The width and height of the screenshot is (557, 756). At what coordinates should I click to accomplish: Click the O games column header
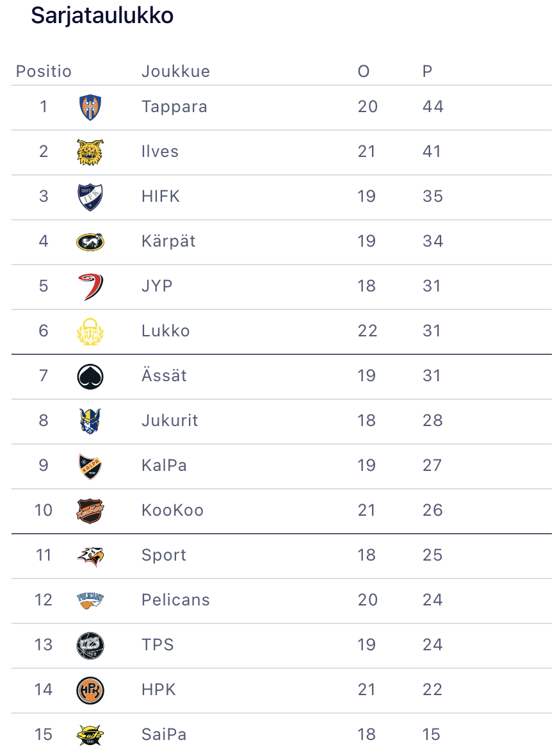click(x=364, y=71)
